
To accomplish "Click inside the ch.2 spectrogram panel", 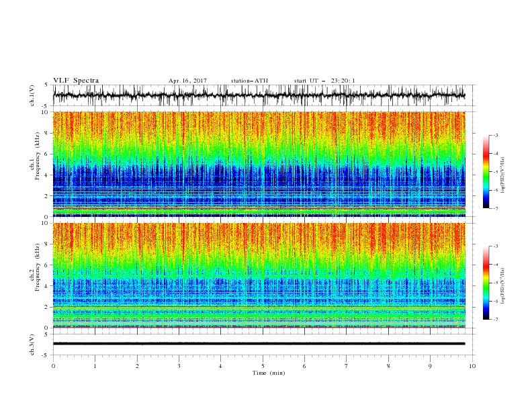I will point(259,275).
